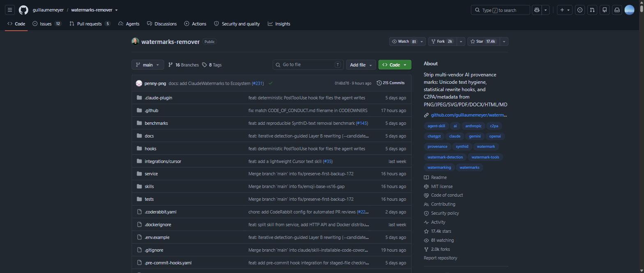Select the watermark-detection topic tag
This screenshot has width=644, height=273.
pos(445,157)
